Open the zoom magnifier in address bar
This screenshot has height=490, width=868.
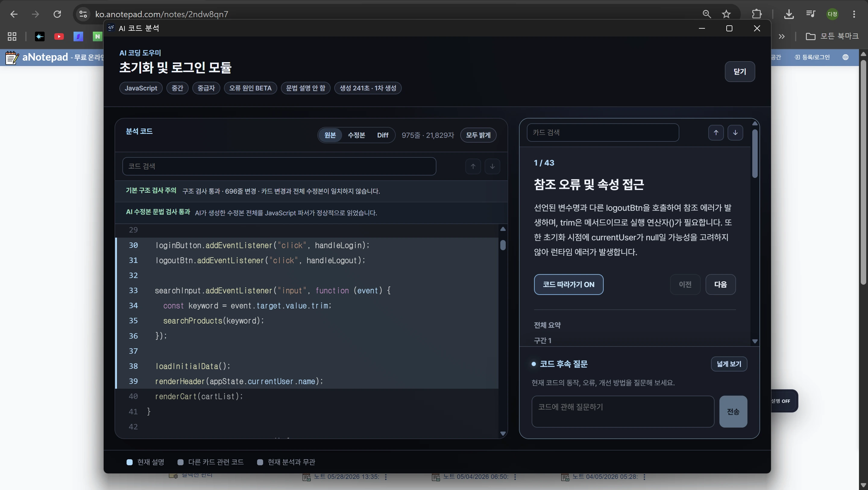706,14
